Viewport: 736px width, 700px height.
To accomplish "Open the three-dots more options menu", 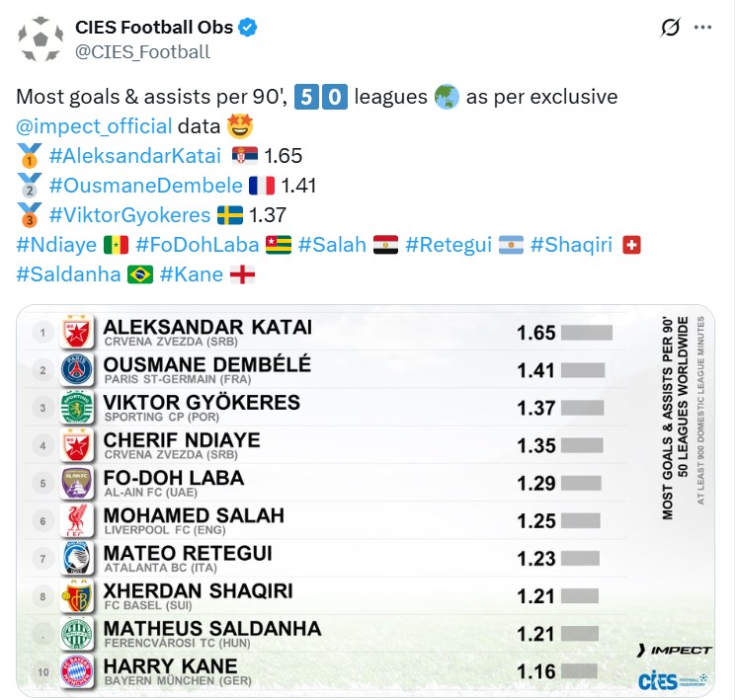I will click(x=702, y=28).
